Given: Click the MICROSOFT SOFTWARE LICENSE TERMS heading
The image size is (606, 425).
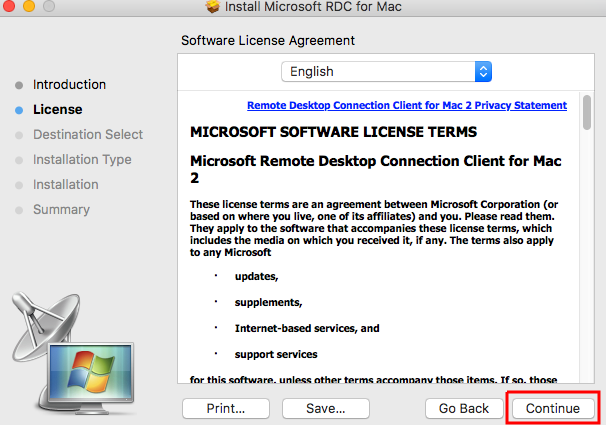Looking at the screenshot, I should (x=334, y=132).
